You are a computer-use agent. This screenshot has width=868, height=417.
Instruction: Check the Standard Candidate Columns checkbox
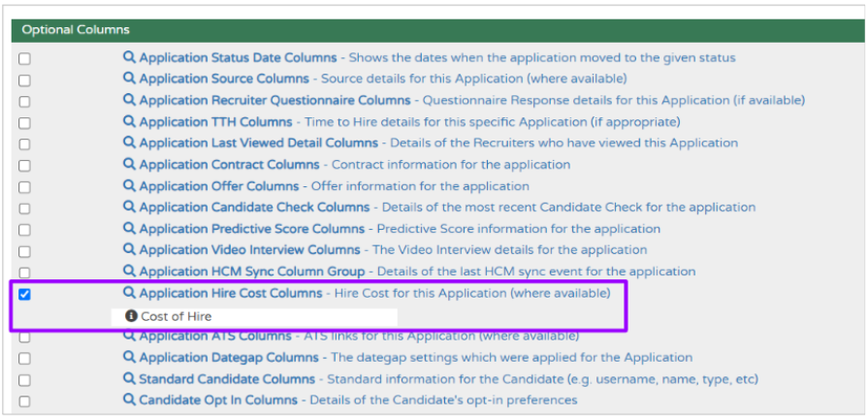tap(24, 379)
